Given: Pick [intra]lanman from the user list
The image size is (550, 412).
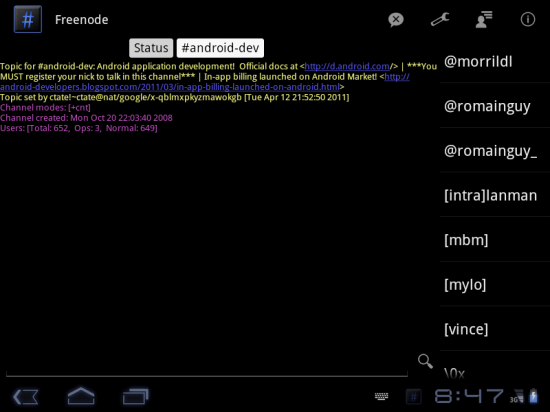Looking at the screenshot, I should coord(495,195).
